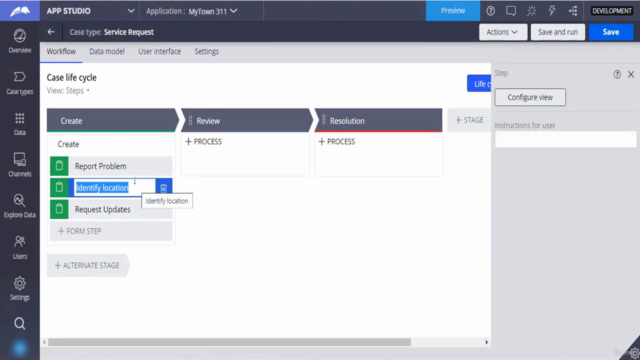Click the Case life cycle heading
Image resolution: width=640 pixels, height=360 pixels.
coord(71,78)
